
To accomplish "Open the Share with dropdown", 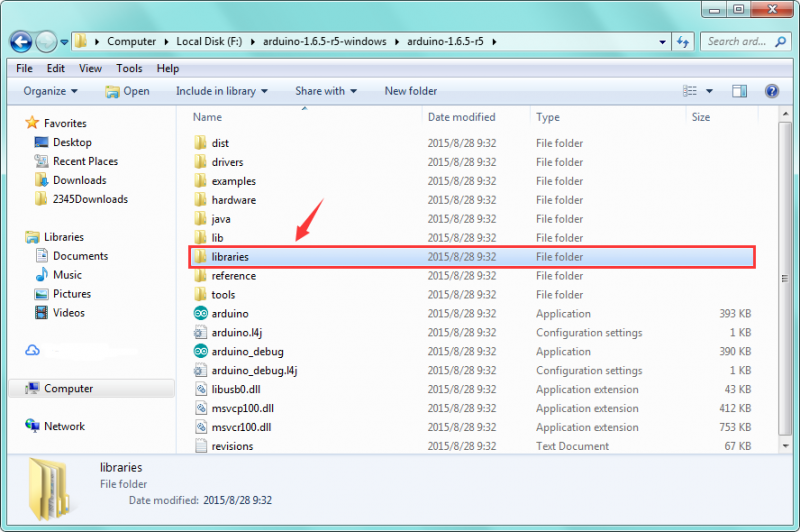I will [325, 91].
